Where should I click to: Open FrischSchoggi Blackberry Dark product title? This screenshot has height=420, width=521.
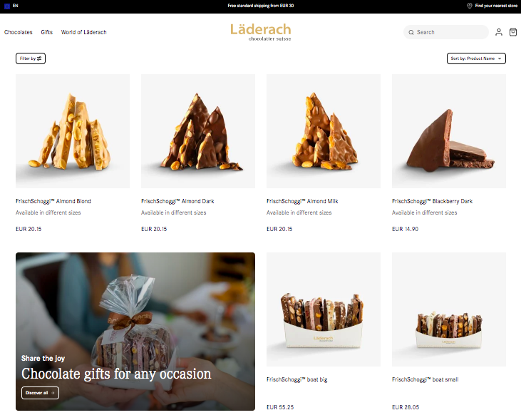pos(432,201)
